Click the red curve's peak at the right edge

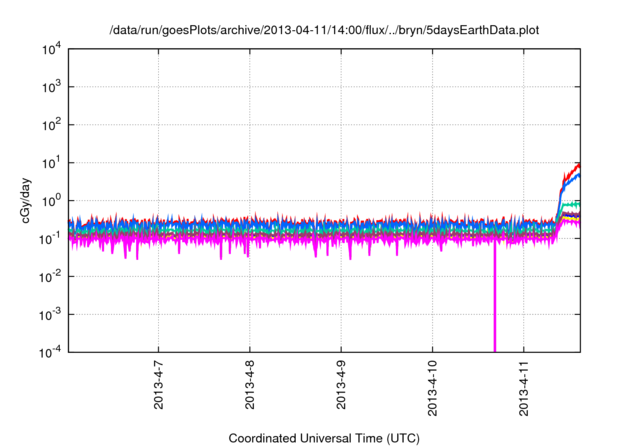(578, 165)
